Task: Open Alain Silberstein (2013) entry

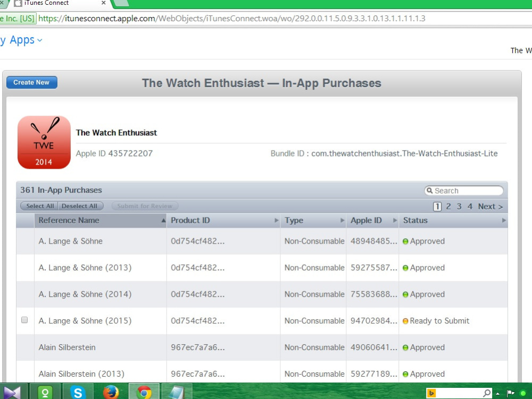Action: tap(81, 374)
